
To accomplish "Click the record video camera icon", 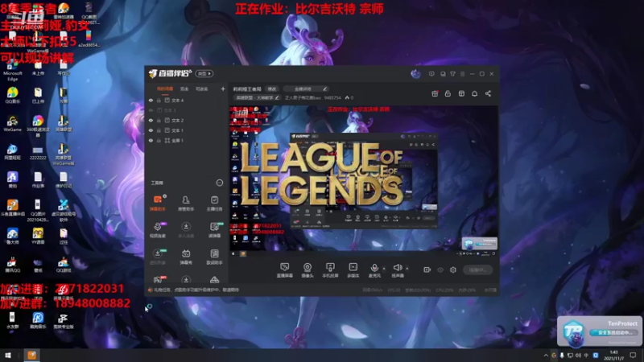I will point(427,269).
